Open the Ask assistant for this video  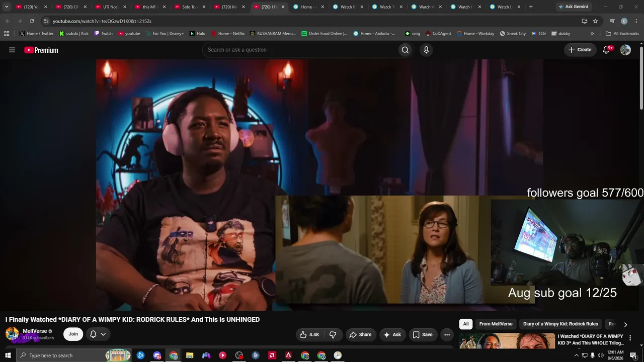(392, 334)
